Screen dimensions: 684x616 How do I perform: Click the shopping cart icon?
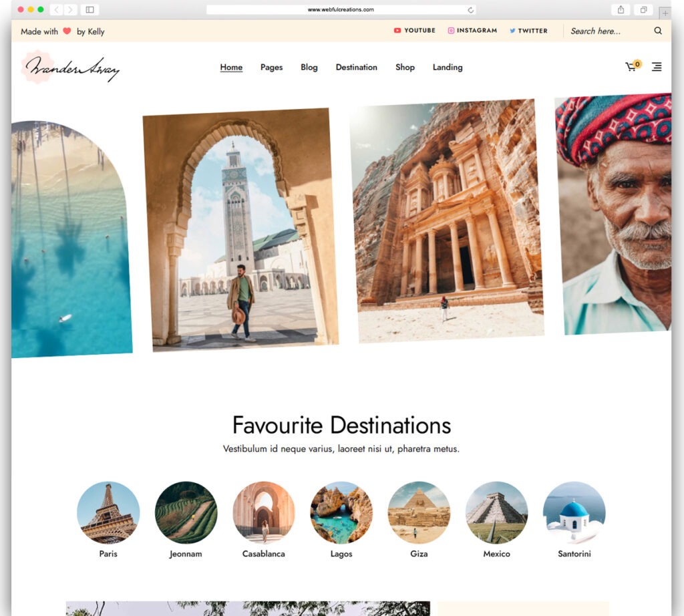pyautogui.click(x=631, y=67)
